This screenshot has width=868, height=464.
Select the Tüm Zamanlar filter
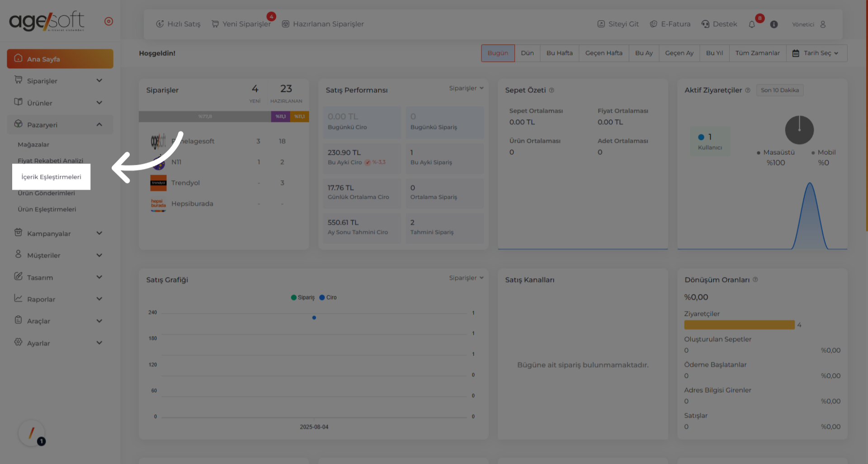(757, 53)
